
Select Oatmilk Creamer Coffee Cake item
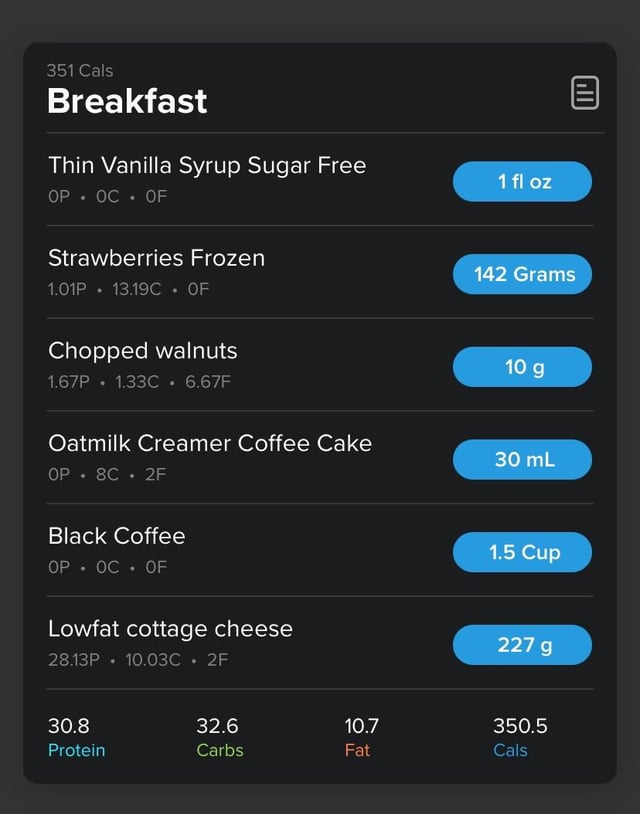point(210,443)
